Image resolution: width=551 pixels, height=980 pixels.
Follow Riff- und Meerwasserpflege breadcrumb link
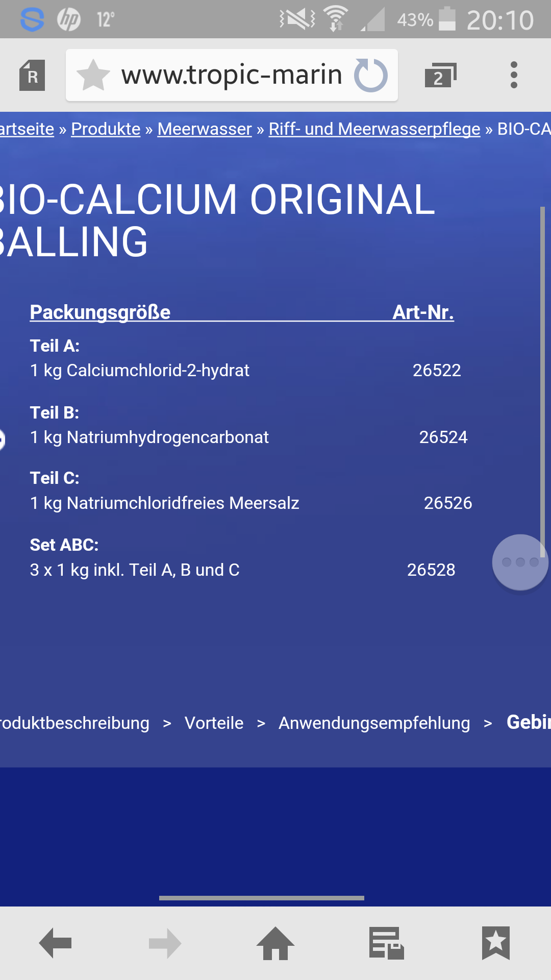coord(374,129)
